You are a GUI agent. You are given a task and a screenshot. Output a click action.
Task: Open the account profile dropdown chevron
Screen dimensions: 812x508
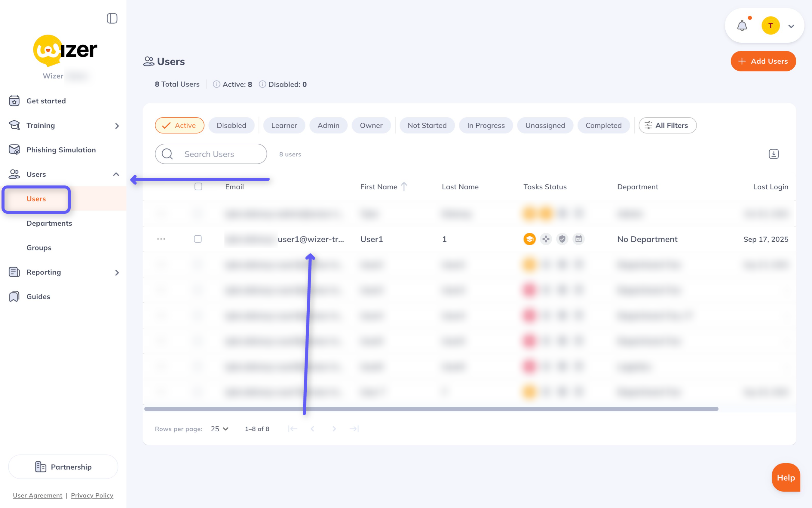[791, 26]
